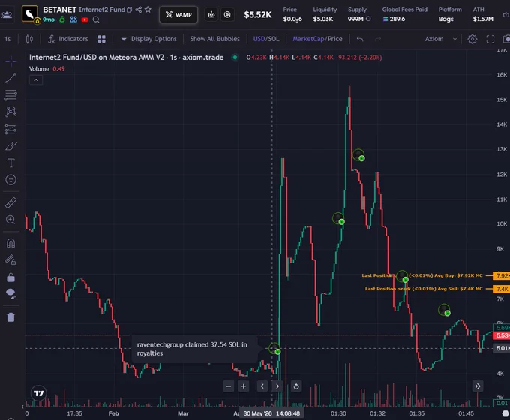Click the BETANET token avatar
The width and height of the screenshot is (510, 420).
click(x=29, y=13)
